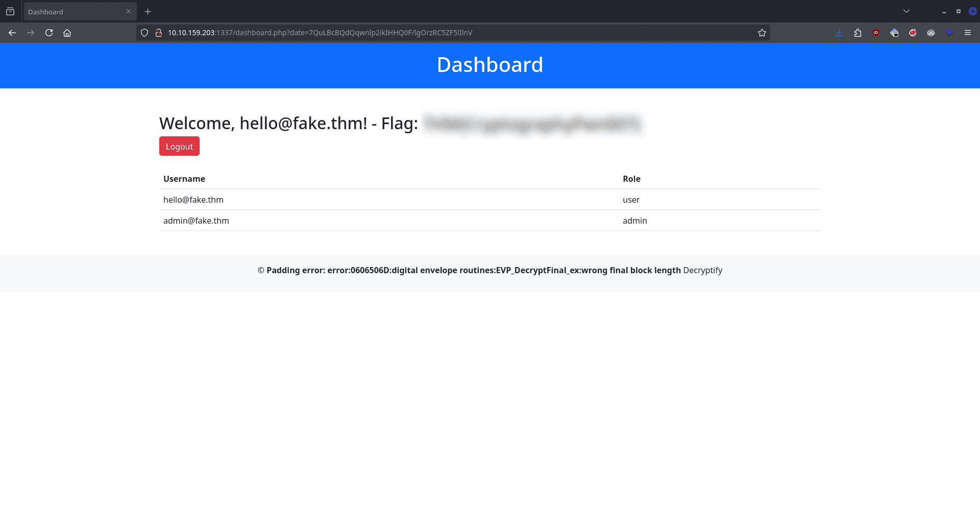Screen dimensions: 980x529
Task: Open the recent browsing history icon
Action: [x=10, y=11]
